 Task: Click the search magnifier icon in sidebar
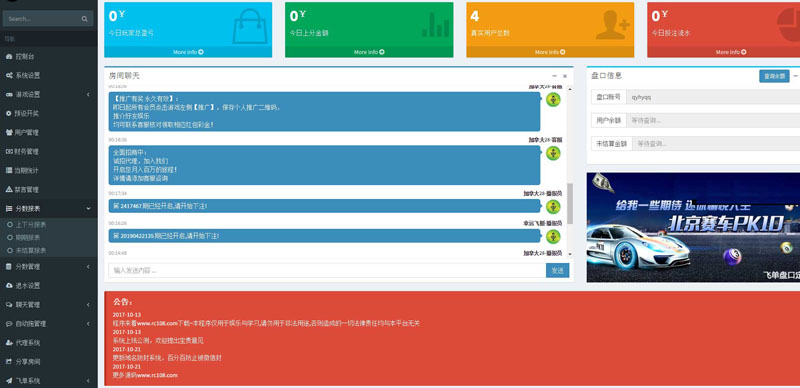coord(84,19)
